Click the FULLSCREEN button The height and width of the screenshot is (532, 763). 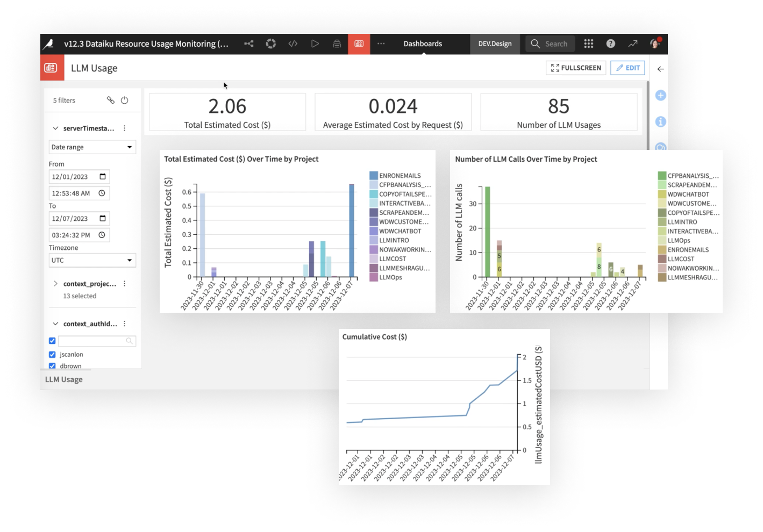(x=576, y=68)
